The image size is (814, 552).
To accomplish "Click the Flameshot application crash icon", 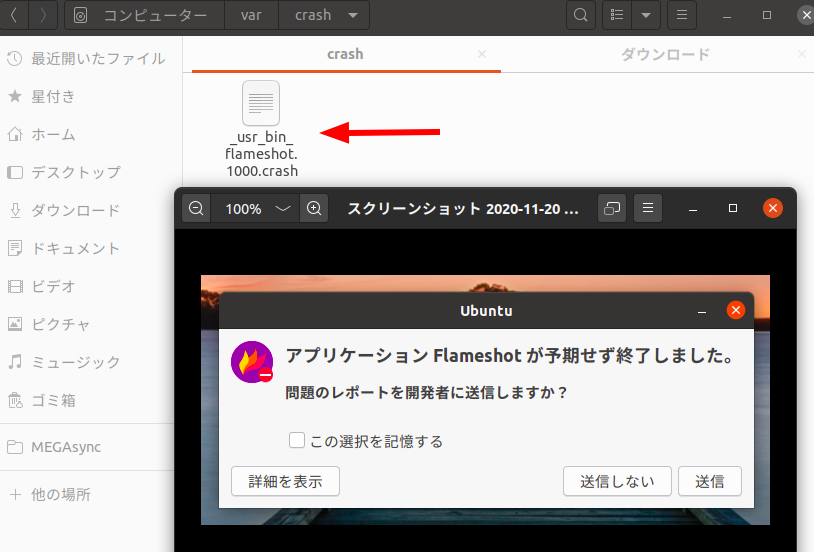I will (x=252, y=362).
